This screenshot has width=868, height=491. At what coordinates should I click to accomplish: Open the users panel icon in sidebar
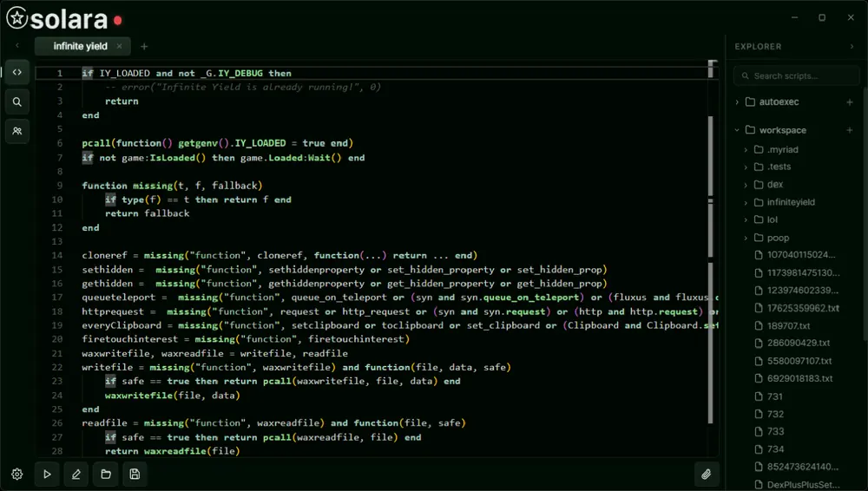17,131
